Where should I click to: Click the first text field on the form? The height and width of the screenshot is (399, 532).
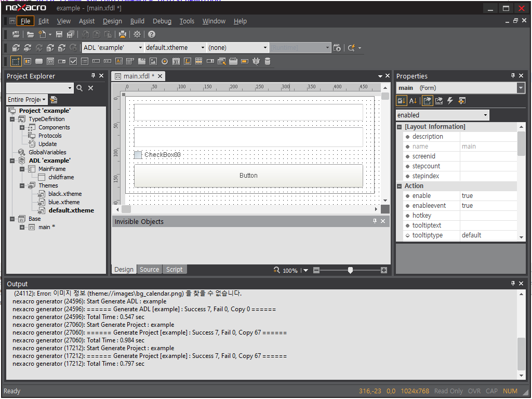pyautogui.click(x=248, y=112)
